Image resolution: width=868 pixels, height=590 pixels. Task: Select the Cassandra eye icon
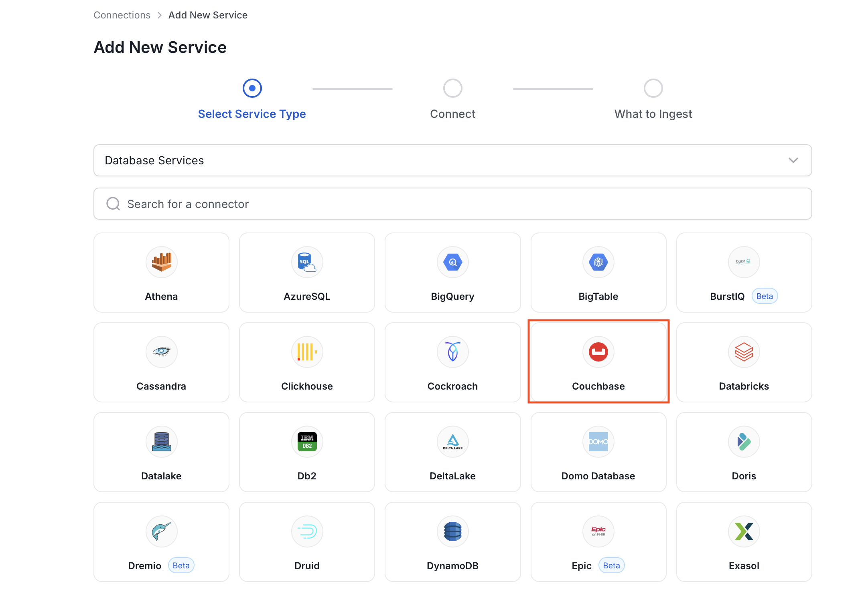[x=161, y=352]
